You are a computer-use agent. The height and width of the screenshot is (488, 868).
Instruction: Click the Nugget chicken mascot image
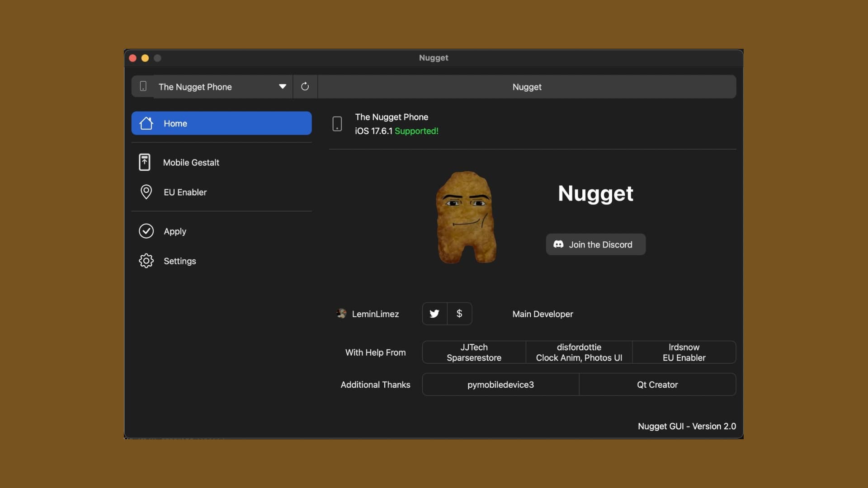466,217
